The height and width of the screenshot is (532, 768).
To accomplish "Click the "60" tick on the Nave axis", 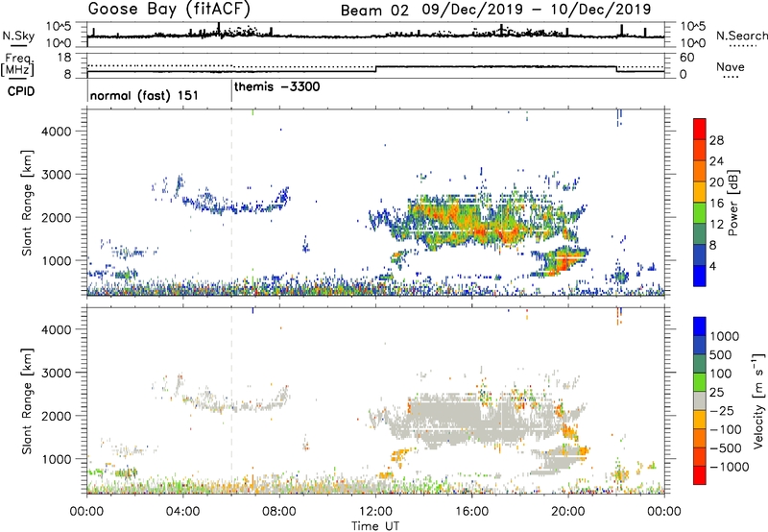I will point(686,58).
